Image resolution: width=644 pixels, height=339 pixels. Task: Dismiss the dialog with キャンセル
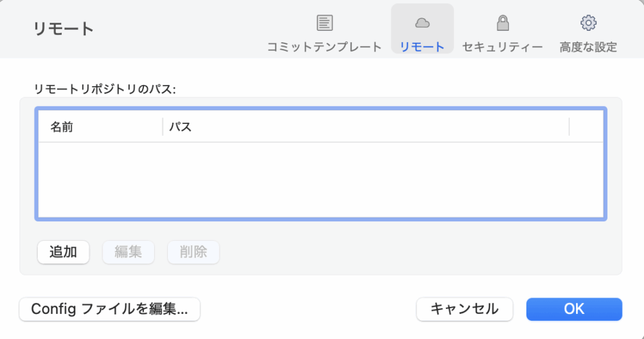pos(465,309)
